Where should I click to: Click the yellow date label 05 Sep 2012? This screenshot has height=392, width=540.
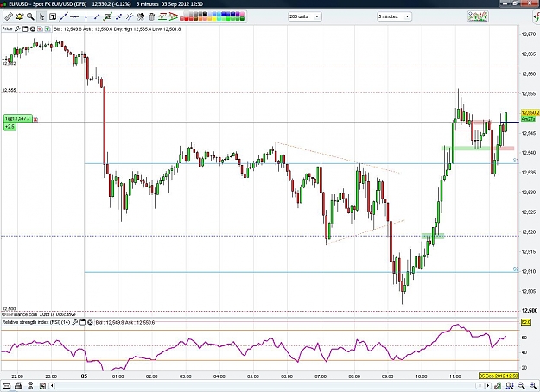[x=499, y=376]
